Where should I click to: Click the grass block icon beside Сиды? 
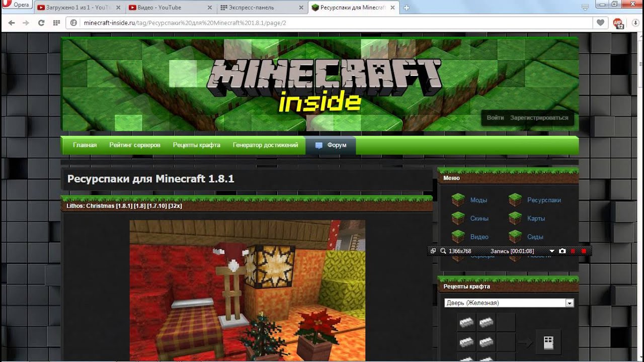pyautogui.click(x=515, y=236)
